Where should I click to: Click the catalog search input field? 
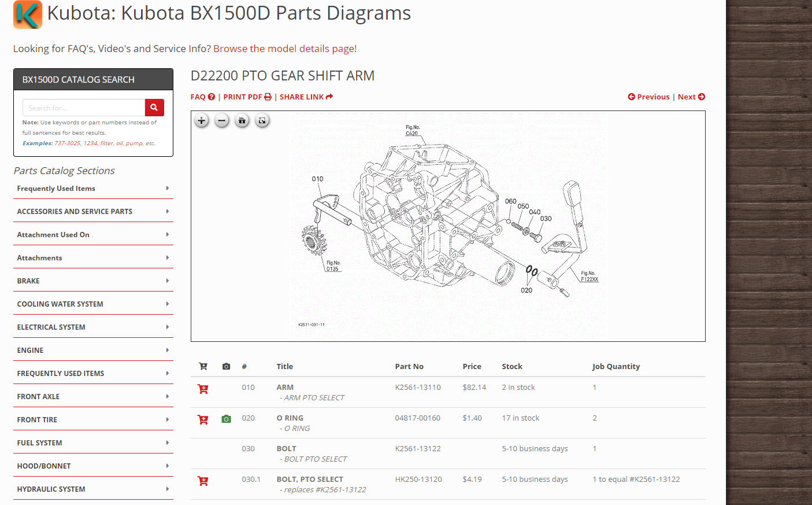point(84,108)
